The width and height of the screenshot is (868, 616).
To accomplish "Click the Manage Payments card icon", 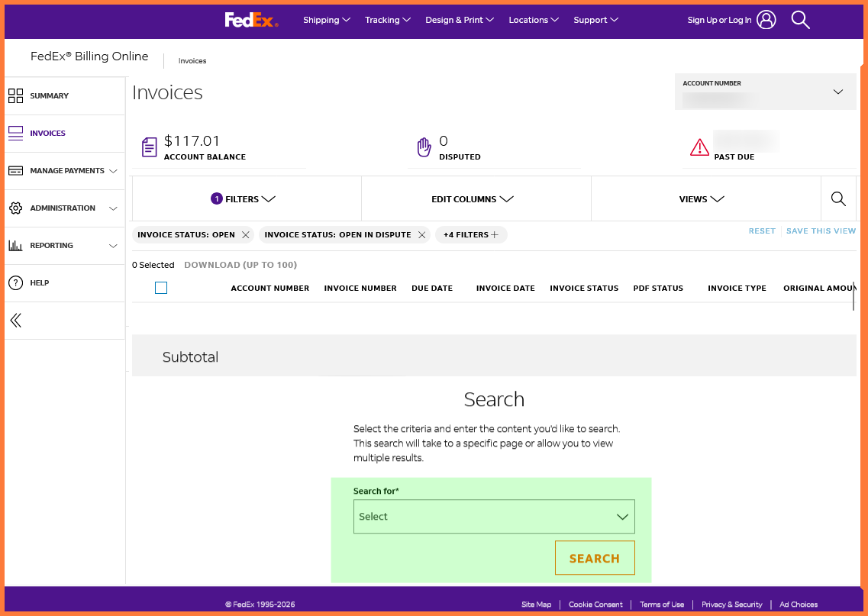I will point(15,170).
